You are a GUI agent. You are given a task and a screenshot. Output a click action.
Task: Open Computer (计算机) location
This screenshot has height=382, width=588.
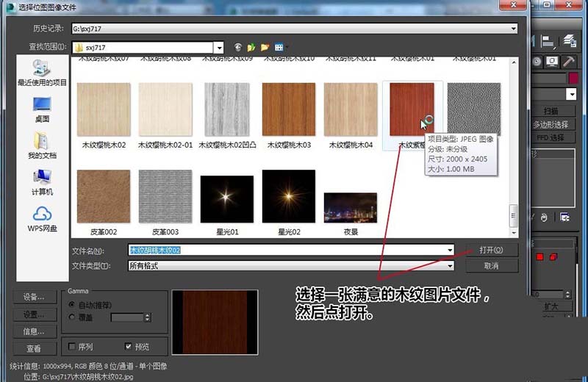[x=42, y=182]
